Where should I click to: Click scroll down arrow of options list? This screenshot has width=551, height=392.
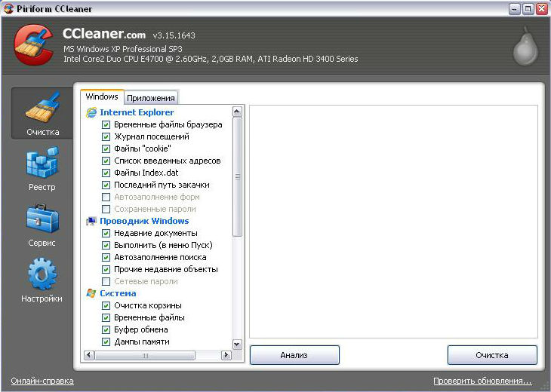pos(237,345)
